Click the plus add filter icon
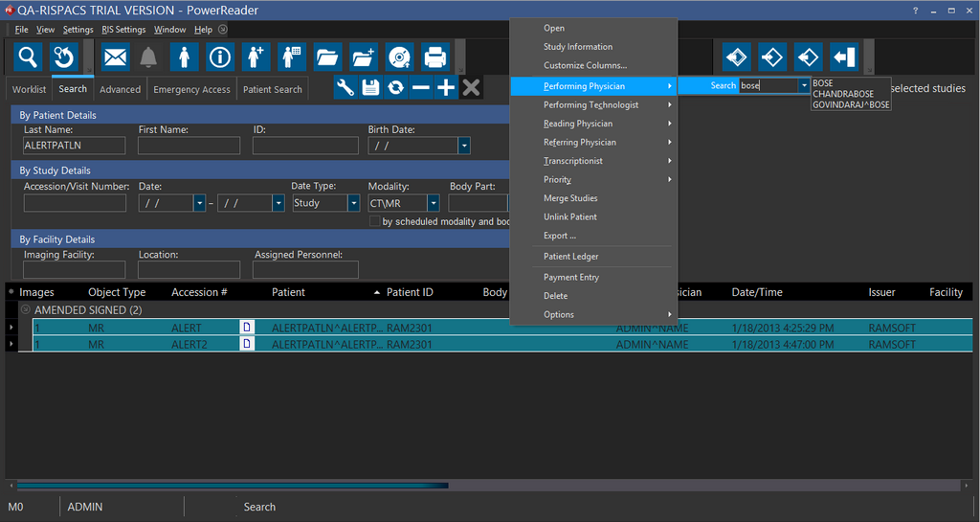Viewport: 980px width, 522px height. coord(446,88)
